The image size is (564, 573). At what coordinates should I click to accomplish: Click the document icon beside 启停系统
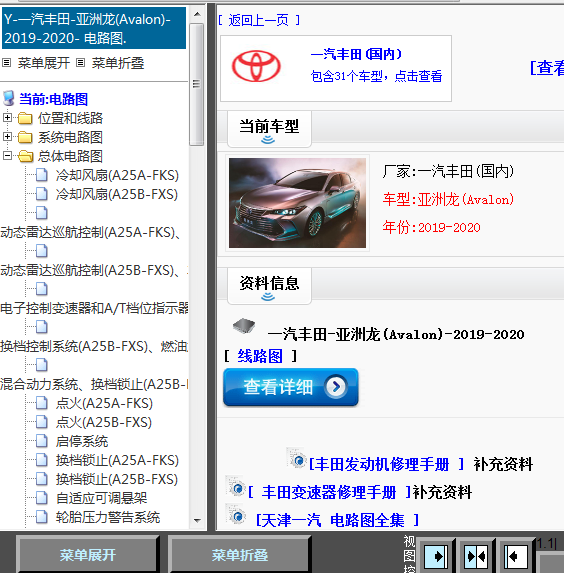pos(42,441)
